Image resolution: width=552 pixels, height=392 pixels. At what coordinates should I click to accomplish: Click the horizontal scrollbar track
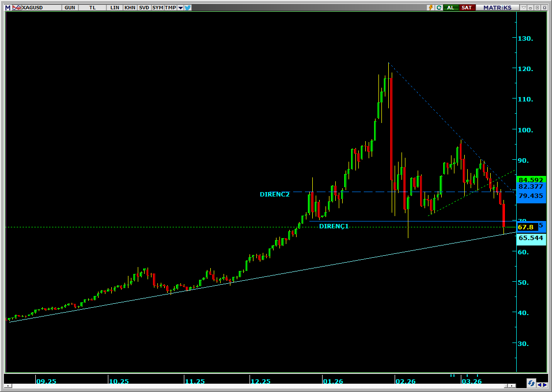257,386
